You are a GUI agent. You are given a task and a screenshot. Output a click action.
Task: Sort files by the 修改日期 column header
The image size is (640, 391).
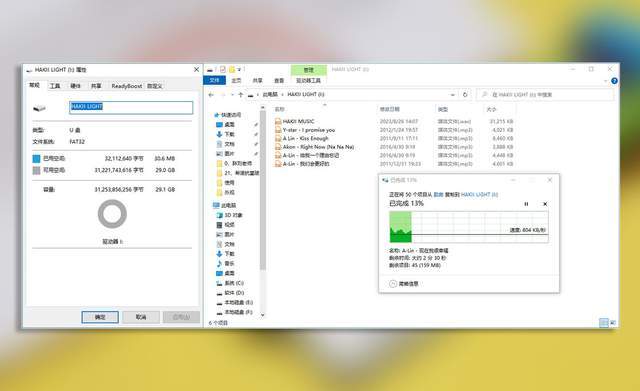pos(389,109)
